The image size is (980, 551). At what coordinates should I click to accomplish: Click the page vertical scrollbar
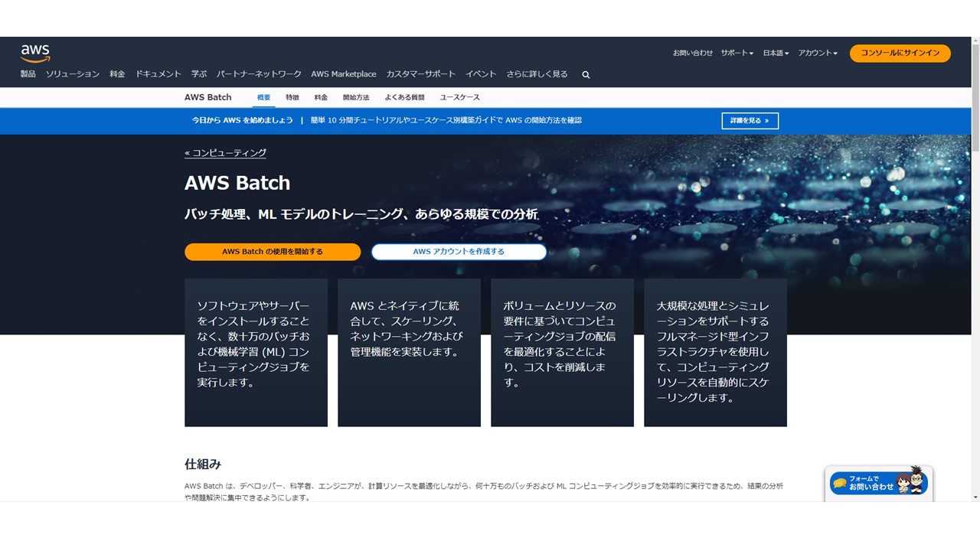pyautogui.click(x=975, y=99)
